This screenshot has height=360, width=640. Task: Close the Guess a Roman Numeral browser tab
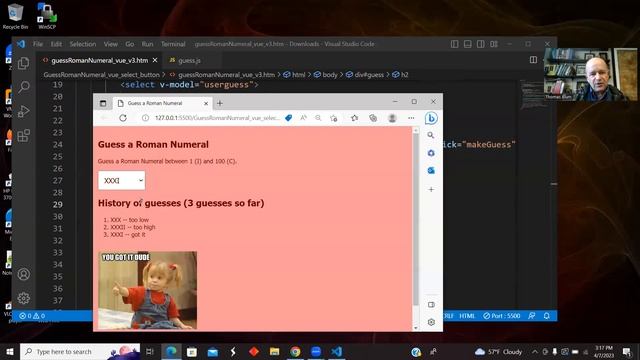(x=206, y=103)
